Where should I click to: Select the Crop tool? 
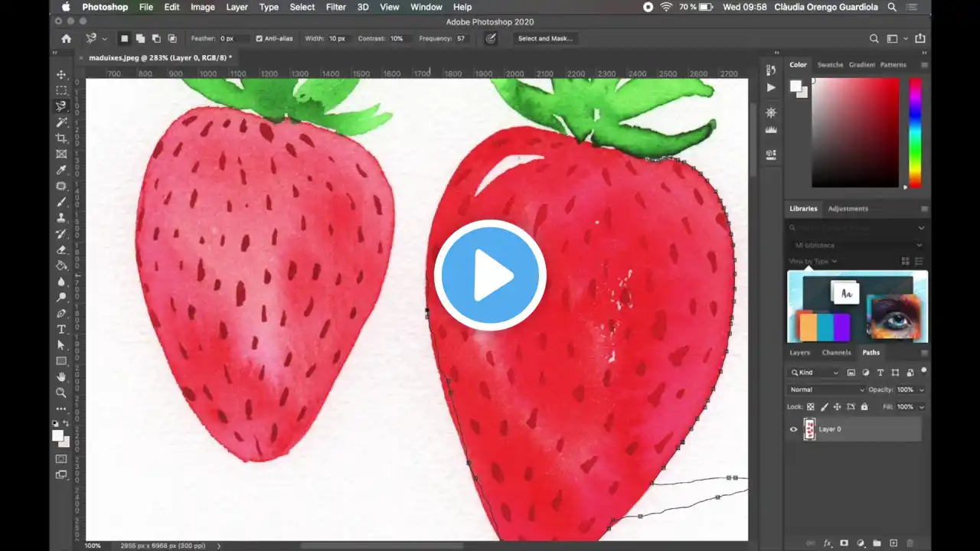tap(61, 138)
